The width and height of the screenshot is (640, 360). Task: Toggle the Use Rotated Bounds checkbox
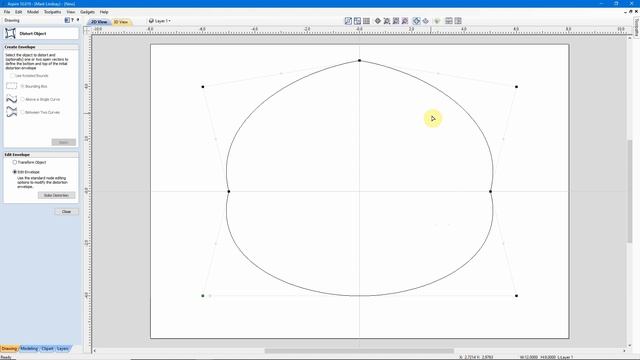coord(12,76)
